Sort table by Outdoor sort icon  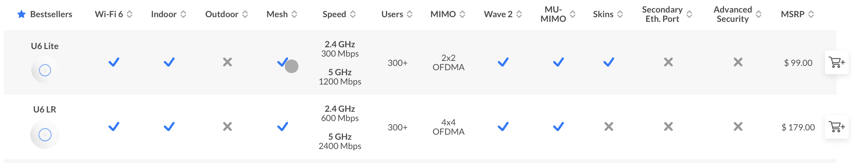pos(245,14)
